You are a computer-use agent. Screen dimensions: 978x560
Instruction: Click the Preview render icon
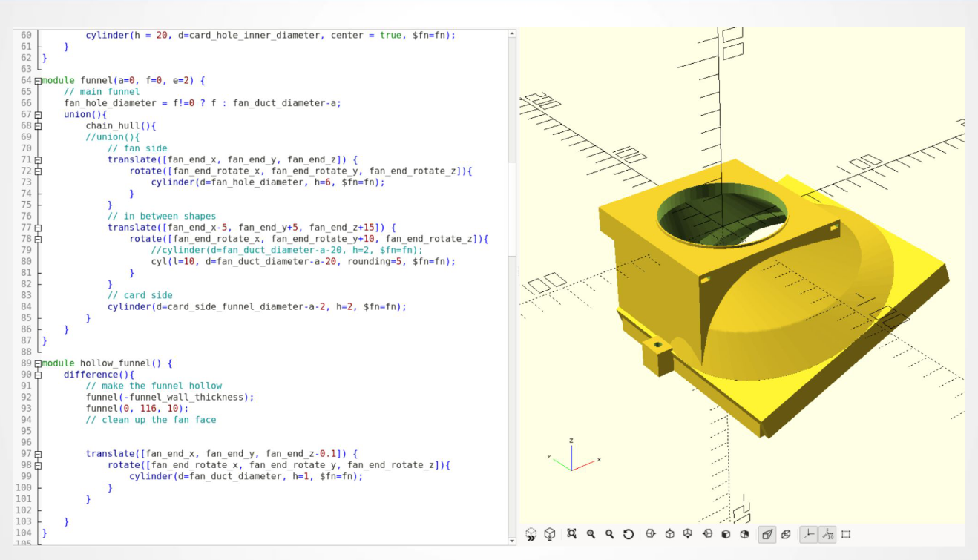point(531,534)
